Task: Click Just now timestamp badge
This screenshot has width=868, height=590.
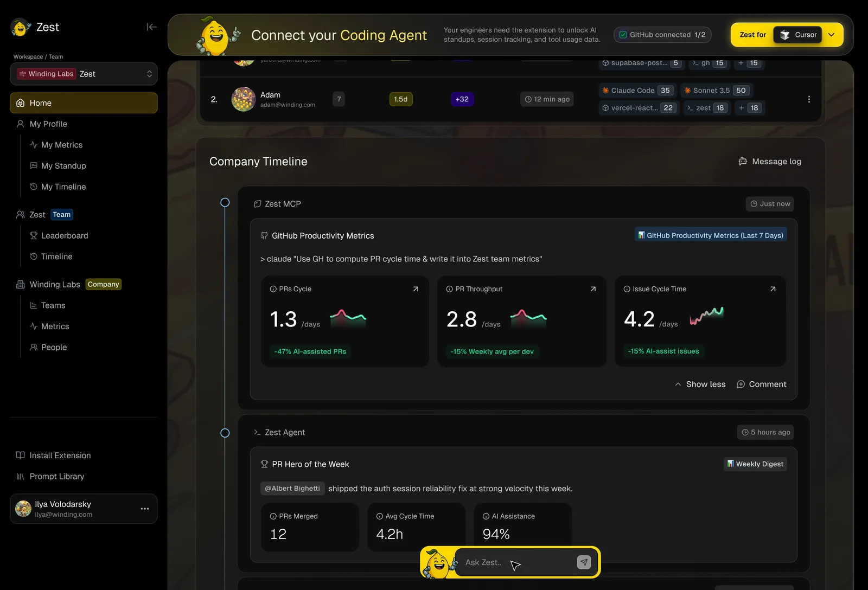Action: [770, 204]
